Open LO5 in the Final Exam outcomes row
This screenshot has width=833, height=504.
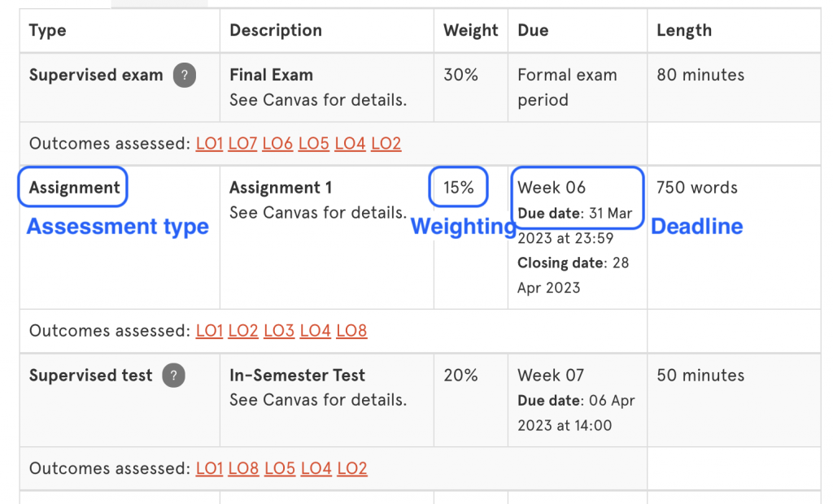[x=313, y=143]
